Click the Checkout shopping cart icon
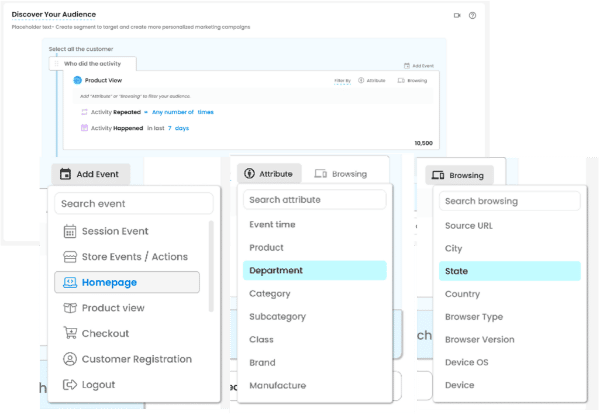Screen dimensions: 600x415 pyautogui.click(x=70, y=333)
